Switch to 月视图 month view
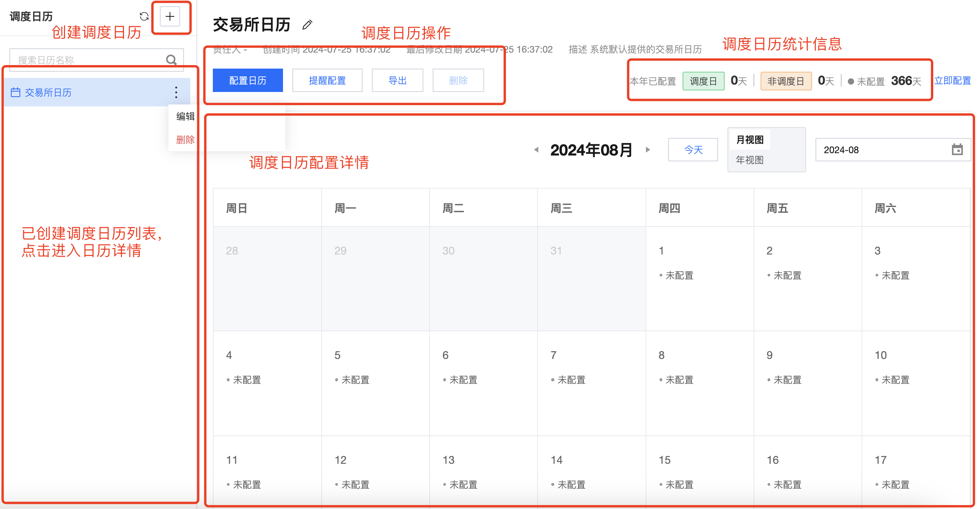The height and width of the screenshot is (509, 980). (x=750, y=140)
